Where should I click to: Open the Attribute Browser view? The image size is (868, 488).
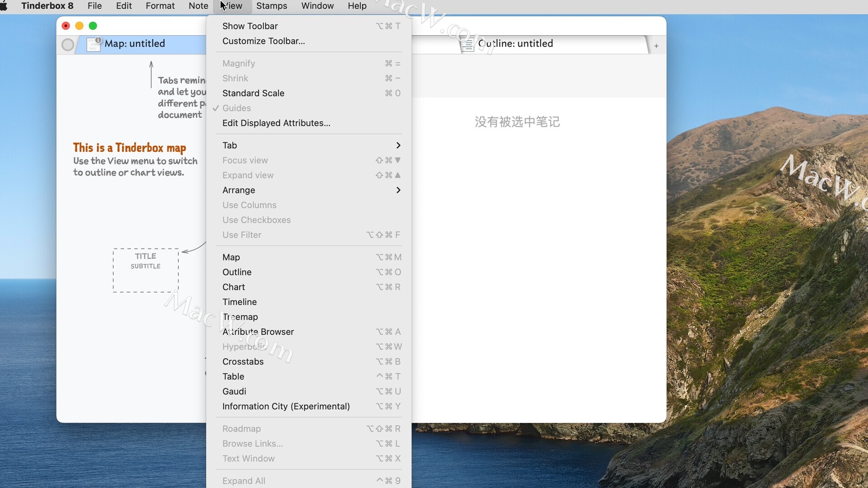309,332
